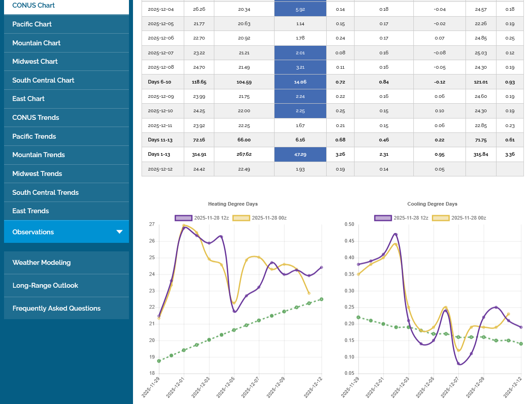532x404 pixels.
Task: Open the Long-Range Outlook section
Action: [x=45, y=285]
